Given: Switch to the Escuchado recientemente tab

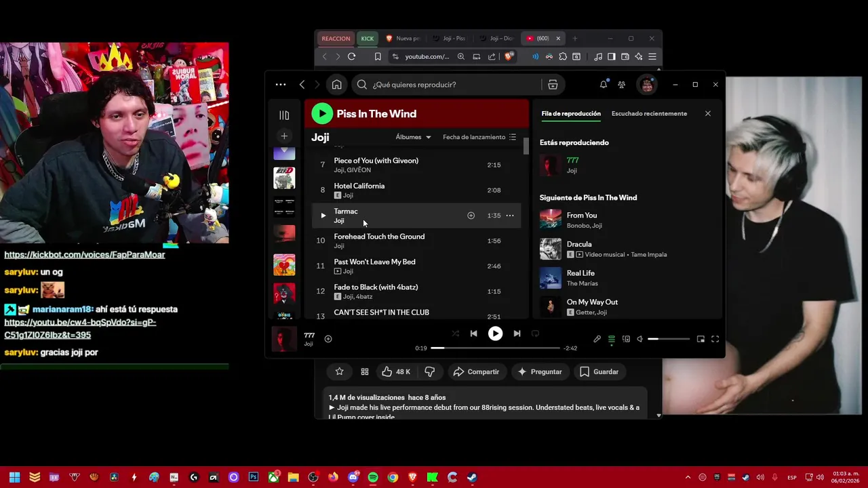Looking at the screenshot, I should 649,114.
